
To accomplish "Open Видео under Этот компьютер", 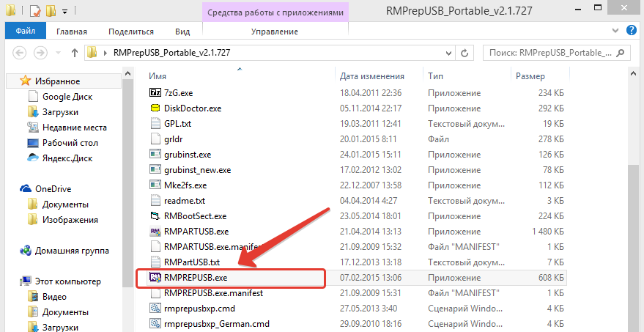I will pos(54,297).
